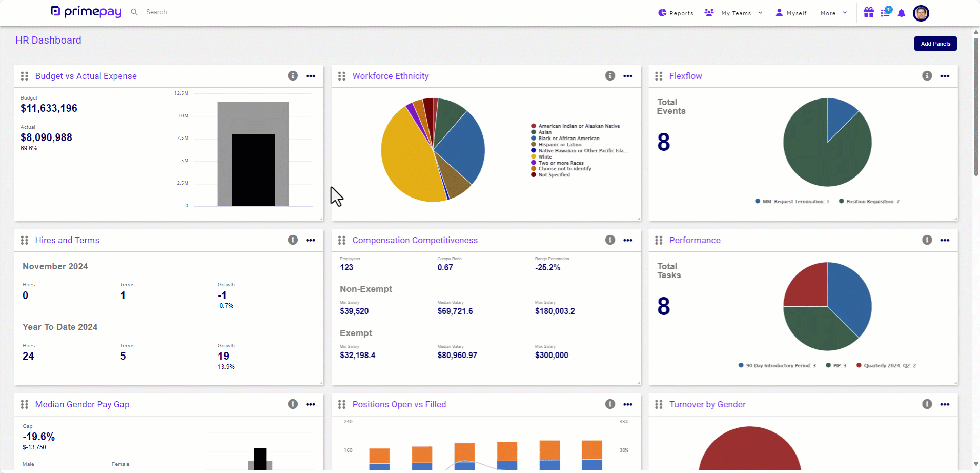Open options menu for Flexflow panel

click(945, 76)
